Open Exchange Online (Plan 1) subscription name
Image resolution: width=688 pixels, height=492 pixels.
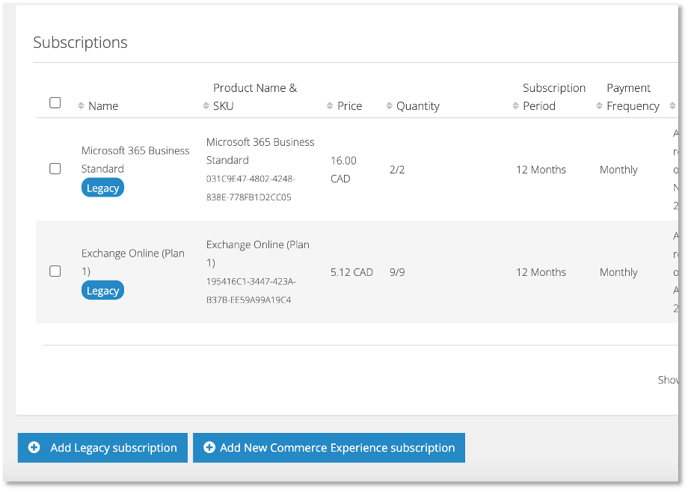click(x=133, y=262)
